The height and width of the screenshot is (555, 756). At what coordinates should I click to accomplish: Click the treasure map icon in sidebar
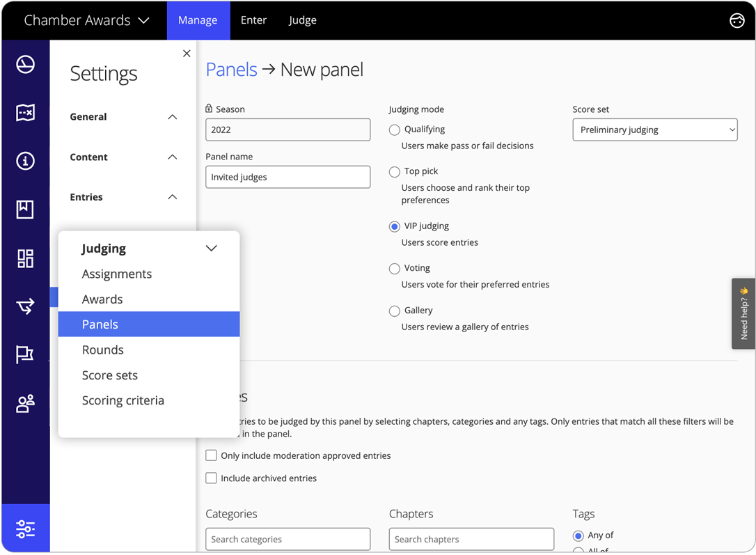(x=26, y=113)
